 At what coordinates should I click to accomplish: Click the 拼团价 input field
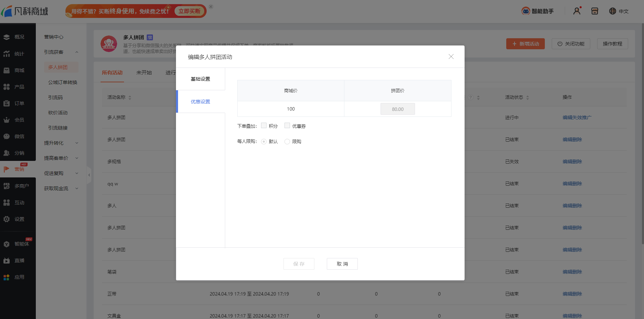click(x=397, y=109)
